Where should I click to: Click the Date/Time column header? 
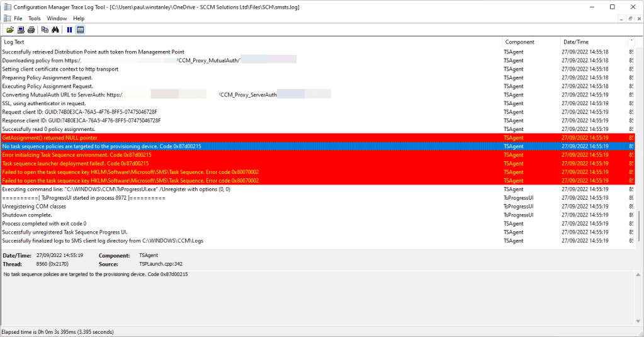(593, 42)
